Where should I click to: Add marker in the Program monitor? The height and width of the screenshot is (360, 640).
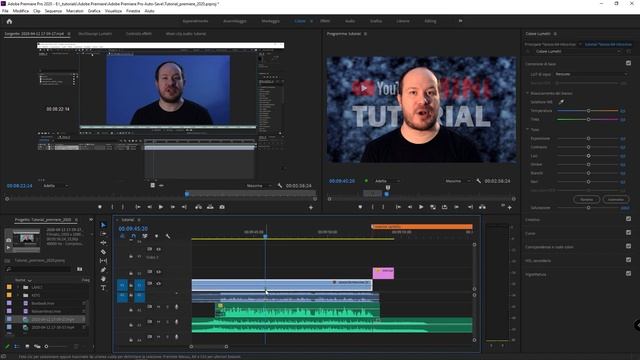click(360, 207)
